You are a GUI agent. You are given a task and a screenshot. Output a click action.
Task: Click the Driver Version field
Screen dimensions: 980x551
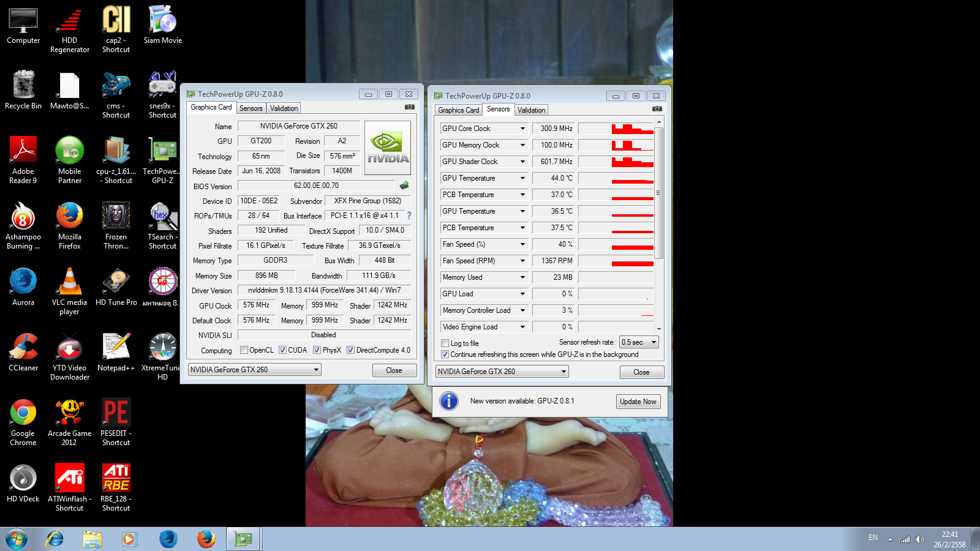click(324, 290)
